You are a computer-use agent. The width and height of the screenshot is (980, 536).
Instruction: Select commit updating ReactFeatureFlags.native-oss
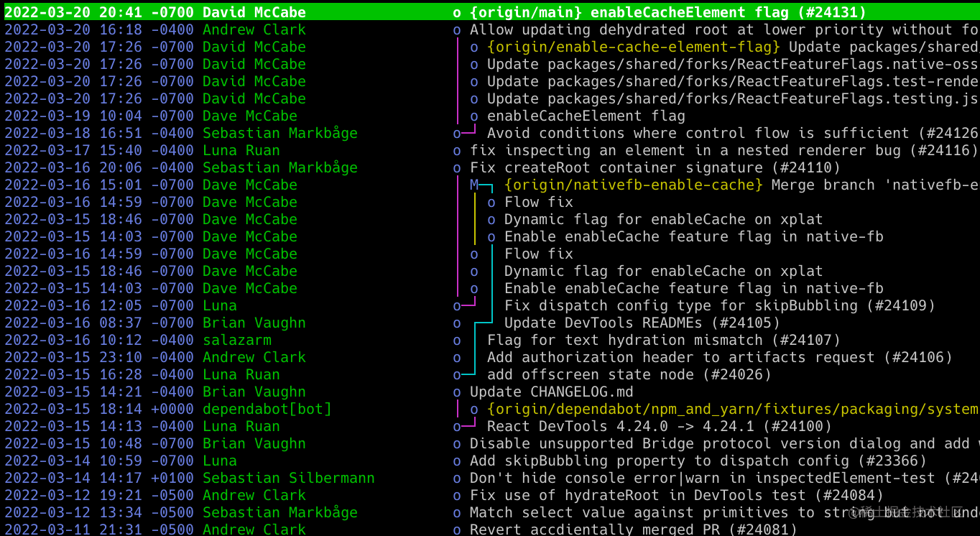pos(733,64)
